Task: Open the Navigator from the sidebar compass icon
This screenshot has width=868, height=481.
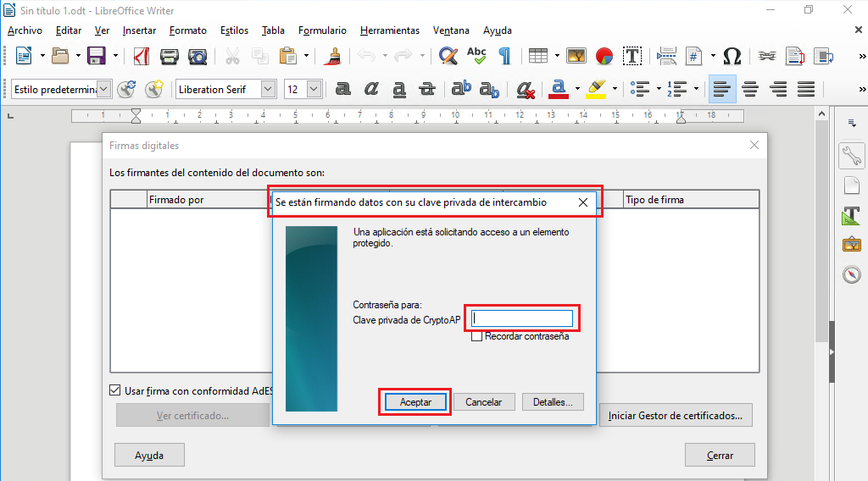Action: pyautogui.click(x=851, y=274)
